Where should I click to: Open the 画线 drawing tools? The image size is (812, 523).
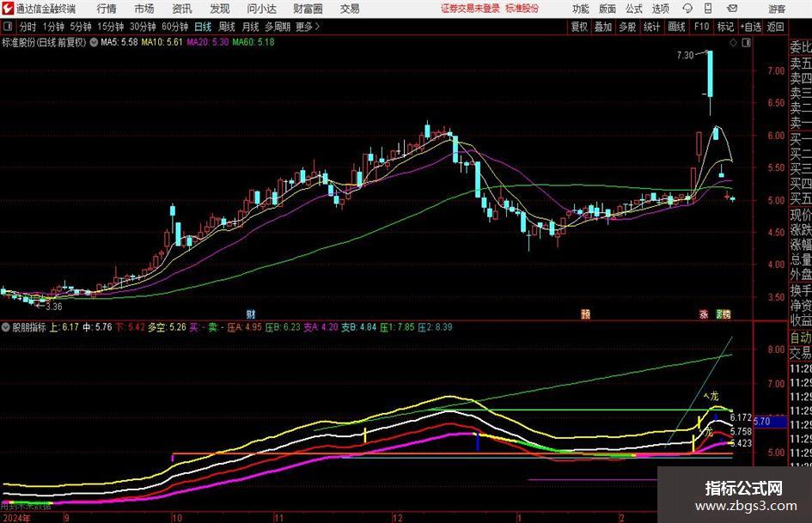click(676, 27)
